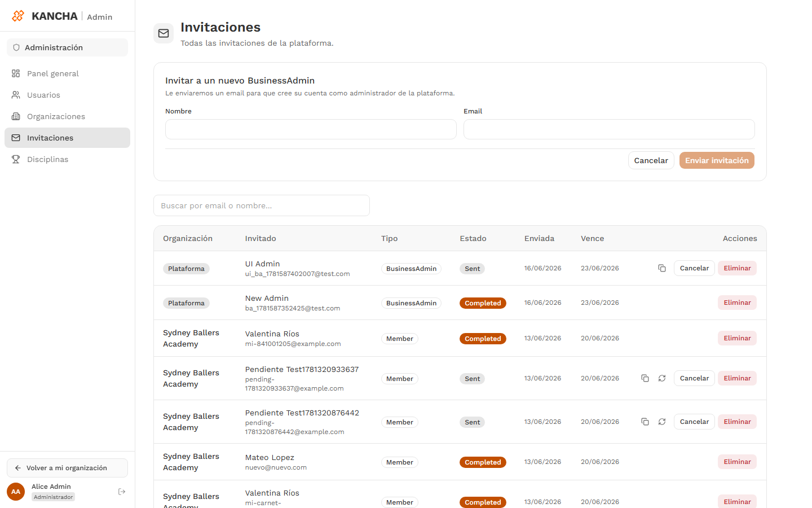This screenshot has height=508, width=812.
Task: Click the Estado column header
Action: pyautogui.click(x=473, y=238)
